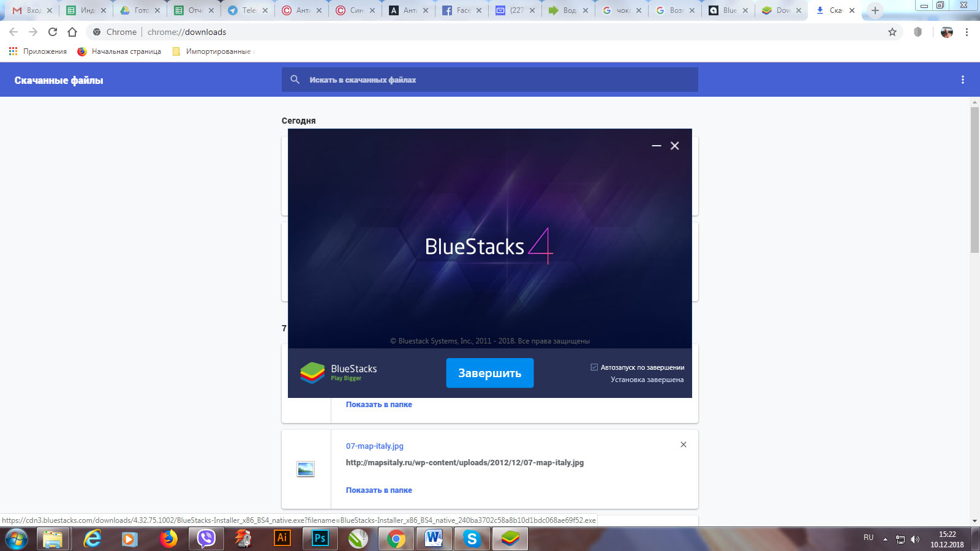This screenshot has height=551, width=980.
Task: Open the 07-map-italy.jpg download link
Action: (x=375, y=446)
